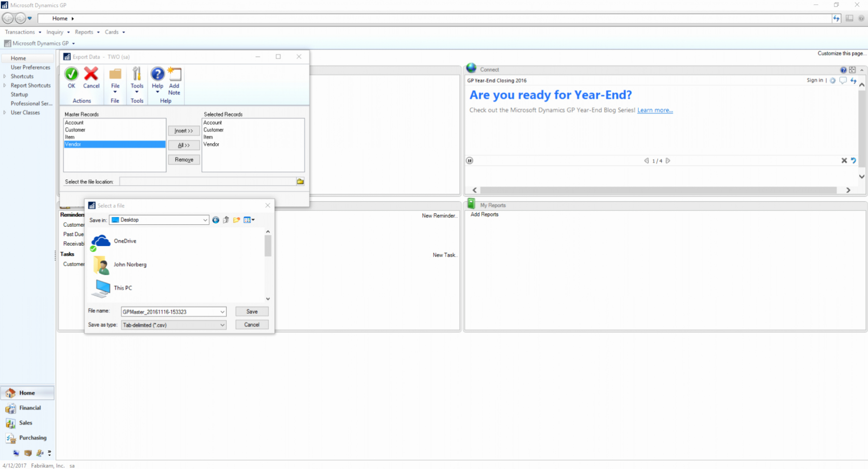Viewport: 868px width, 469px height.
Task: Pause the Connect news slideshow
Action: point(470,160)
